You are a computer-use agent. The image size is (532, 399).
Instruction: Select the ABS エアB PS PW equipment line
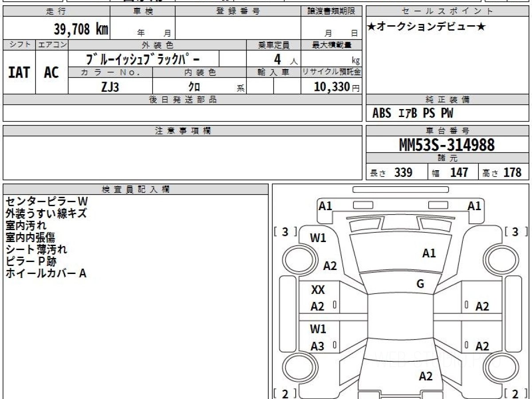point(413,113)
